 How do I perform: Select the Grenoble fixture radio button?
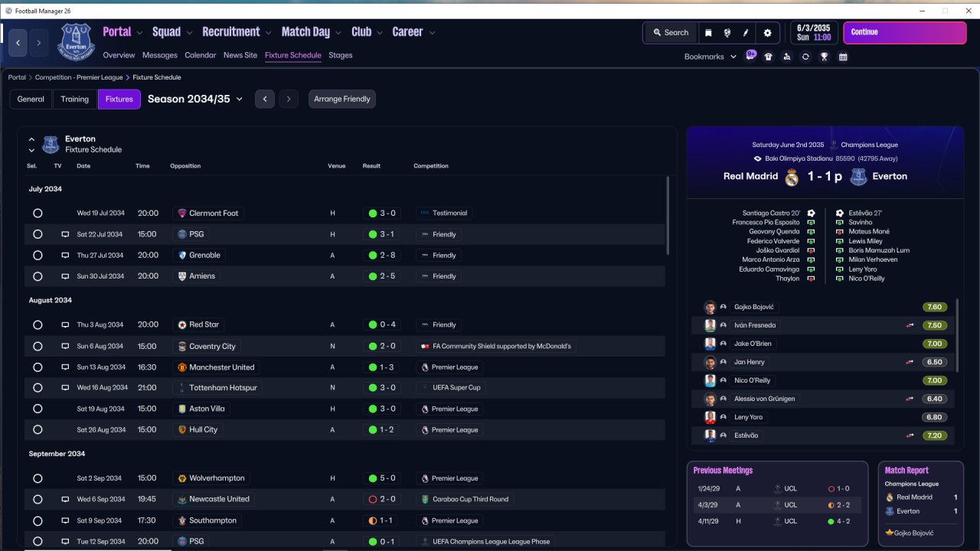click(x=38, y=256)
